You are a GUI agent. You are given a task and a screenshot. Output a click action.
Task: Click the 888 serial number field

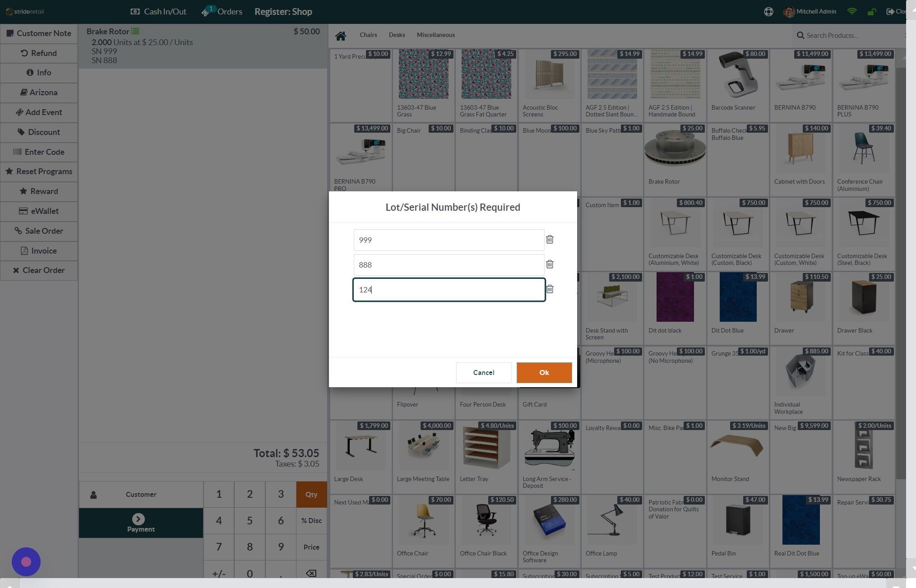tap(449, 265)
